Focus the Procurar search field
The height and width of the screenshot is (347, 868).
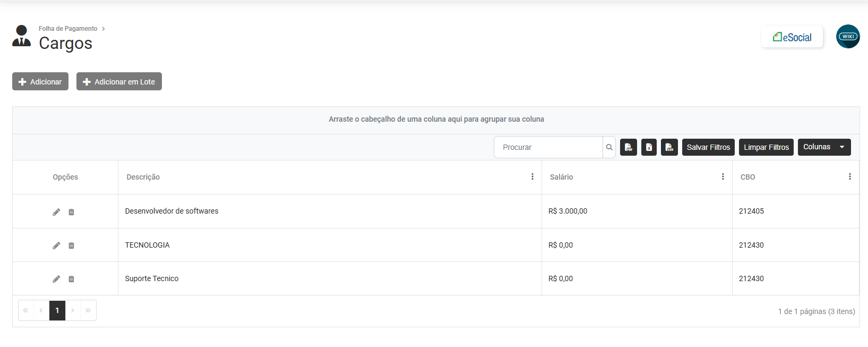548,147
